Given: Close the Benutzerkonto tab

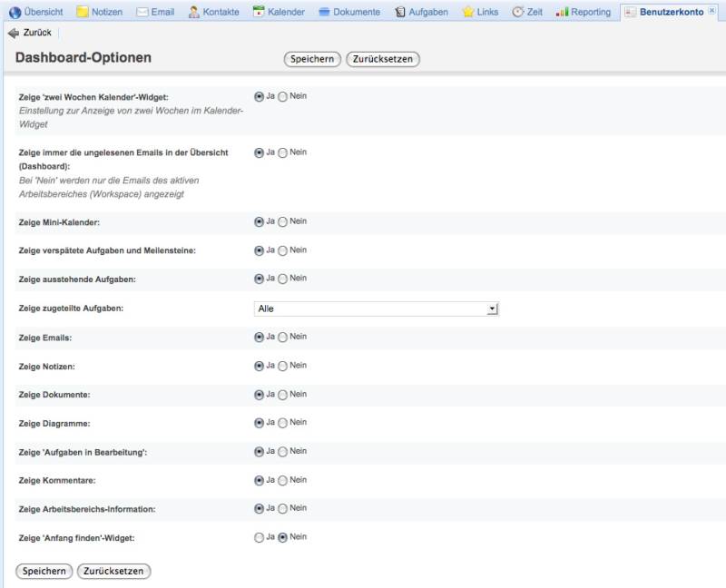Looking at the screenshot, I should (x=712, y=11).
